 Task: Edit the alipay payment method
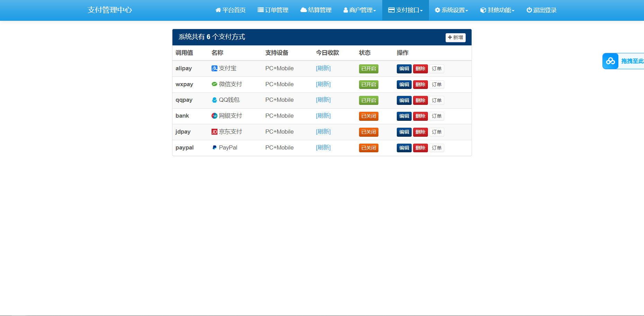404,69
